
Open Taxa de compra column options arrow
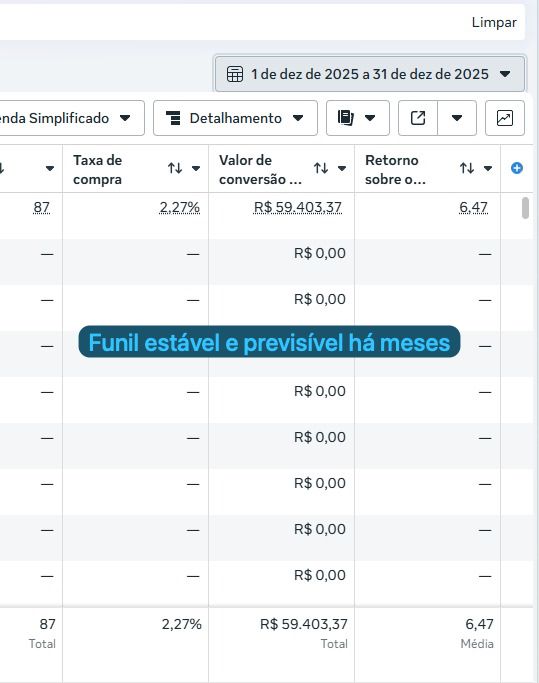[x=196, y=169]
